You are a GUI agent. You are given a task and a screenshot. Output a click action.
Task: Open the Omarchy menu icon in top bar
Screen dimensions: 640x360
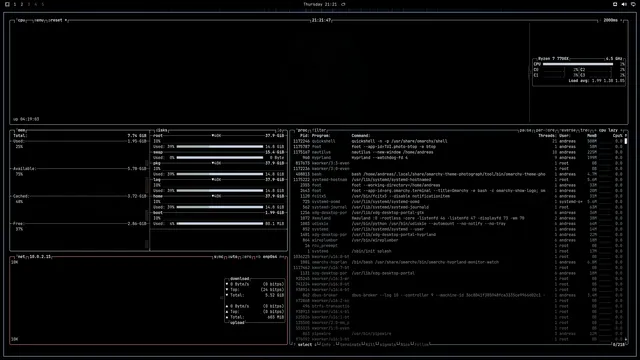(7, 4)
